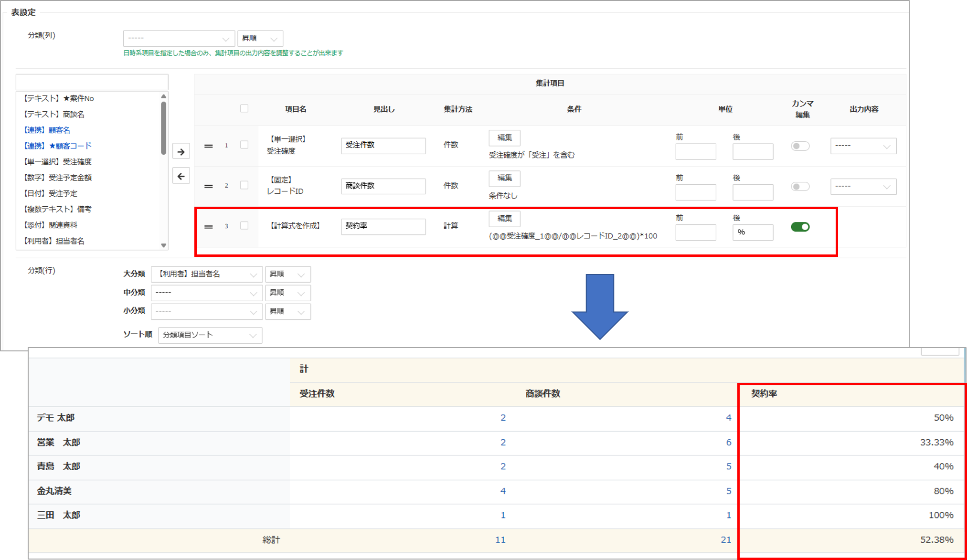The image size is (967, 560).
Task: Click 編集 button for 契約率 formula
Action: pyautogui.click(x=504, y=219)
